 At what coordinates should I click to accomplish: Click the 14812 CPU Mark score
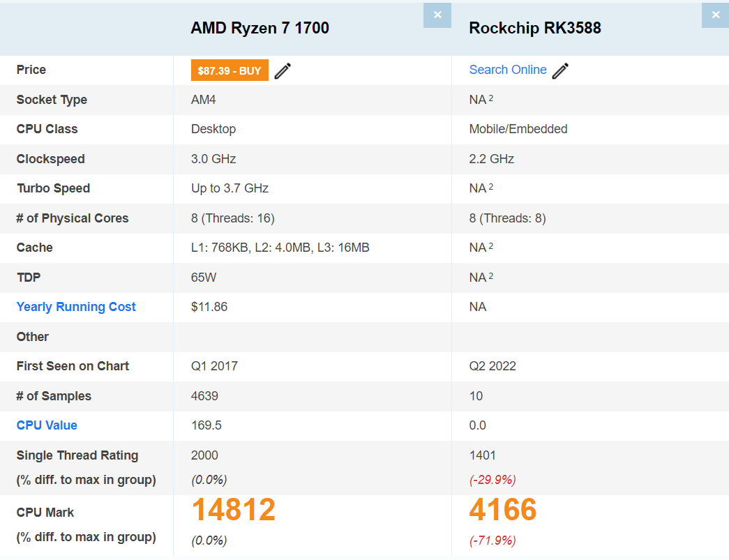tap(234, 509)
